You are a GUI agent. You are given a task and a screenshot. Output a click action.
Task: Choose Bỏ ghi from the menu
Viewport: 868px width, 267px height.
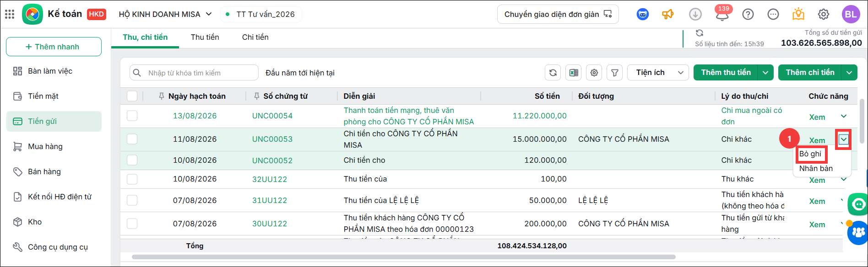(810, 154)
